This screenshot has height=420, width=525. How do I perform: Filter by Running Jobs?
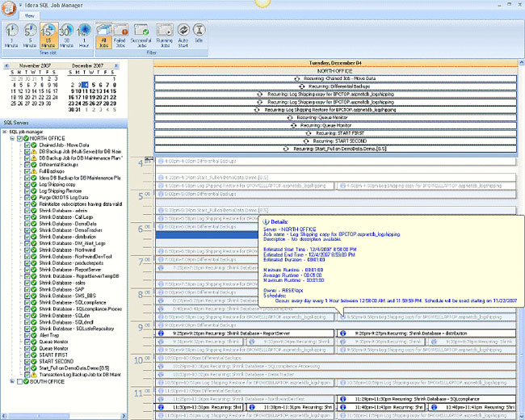point(165,36)
